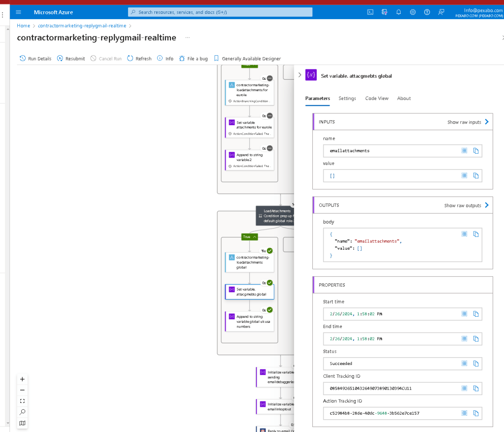Switch to Generally Available Designer
504x432 pixels.
coord(247,59)
